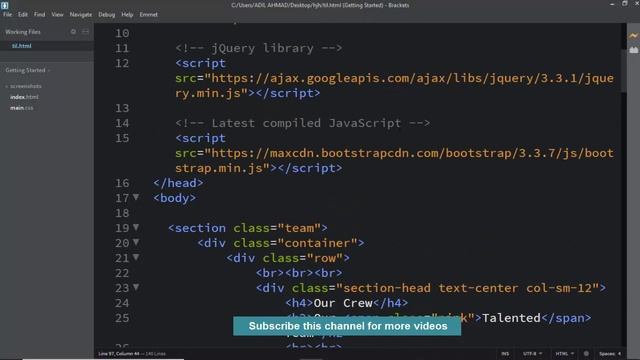Toggle INS insert mode in status bar
This screenshot has height=360, width=640.
tap(505, 354)
